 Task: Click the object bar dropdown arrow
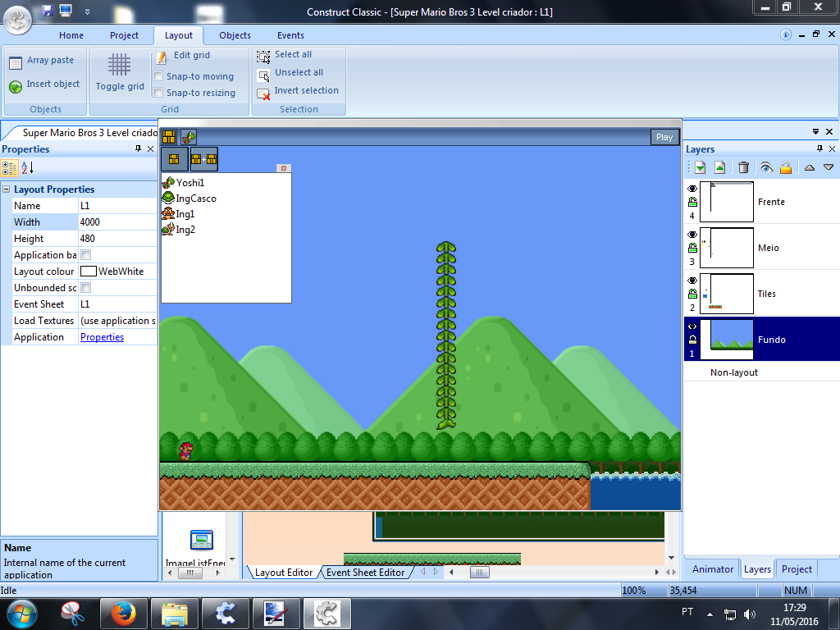(x=232, y=559)
